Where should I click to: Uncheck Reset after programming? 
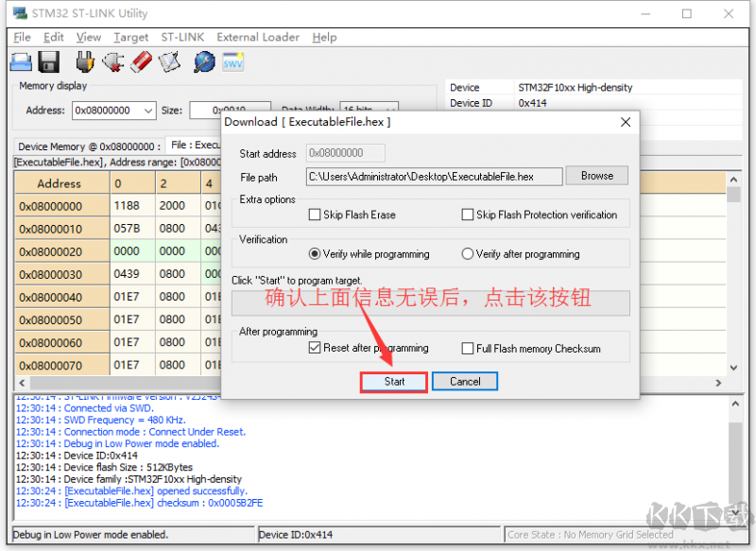(316, 349)
